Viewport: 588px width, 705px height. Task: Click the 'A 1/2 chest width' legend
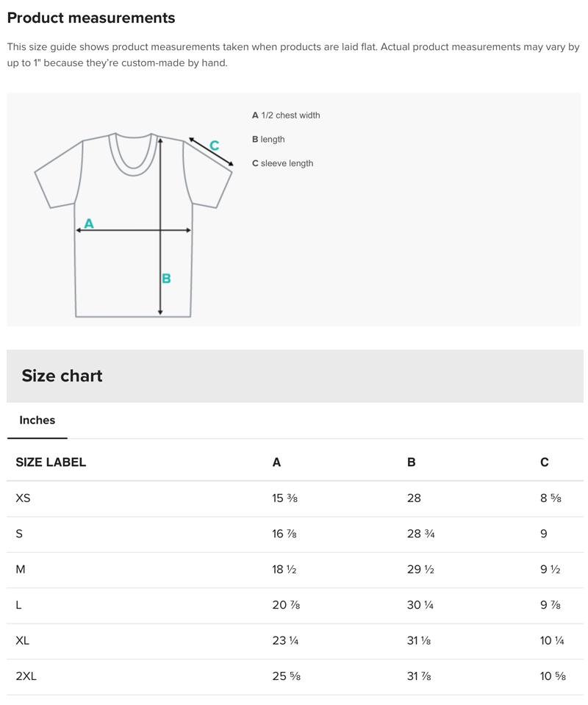(286, 115)
